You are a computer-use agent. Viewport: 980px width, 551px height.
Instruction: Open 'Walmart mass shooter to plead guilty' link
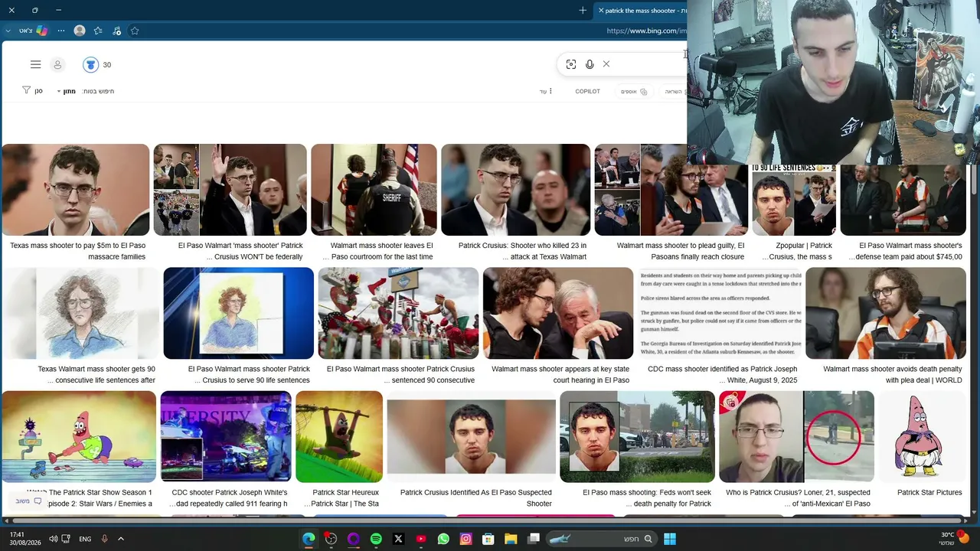click(681, 251)
